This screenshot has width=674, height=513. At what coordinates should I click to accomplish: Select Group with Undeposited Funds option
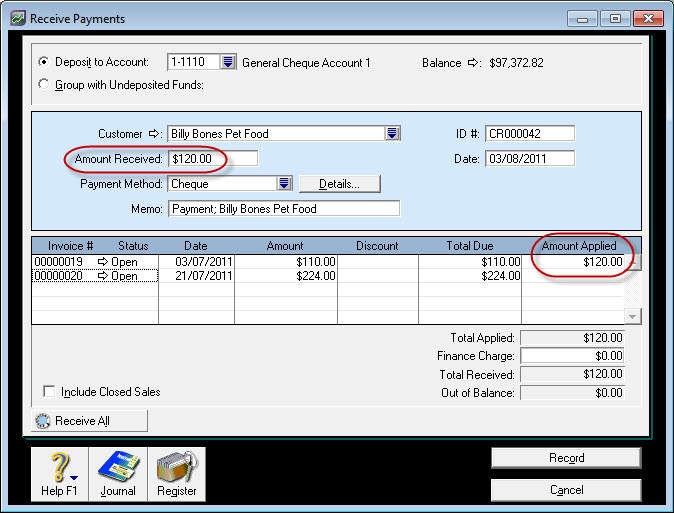[43, 85]
